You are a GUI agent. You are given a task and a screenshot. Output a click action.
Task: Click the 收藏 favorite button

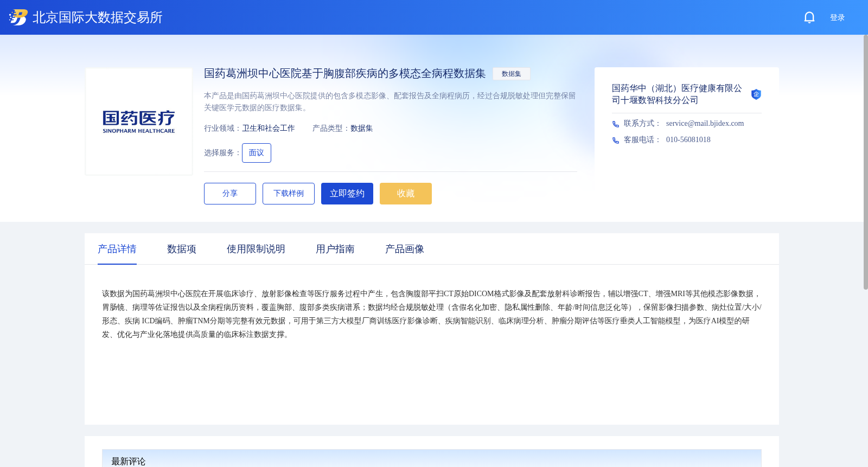[x=406, y=194]
